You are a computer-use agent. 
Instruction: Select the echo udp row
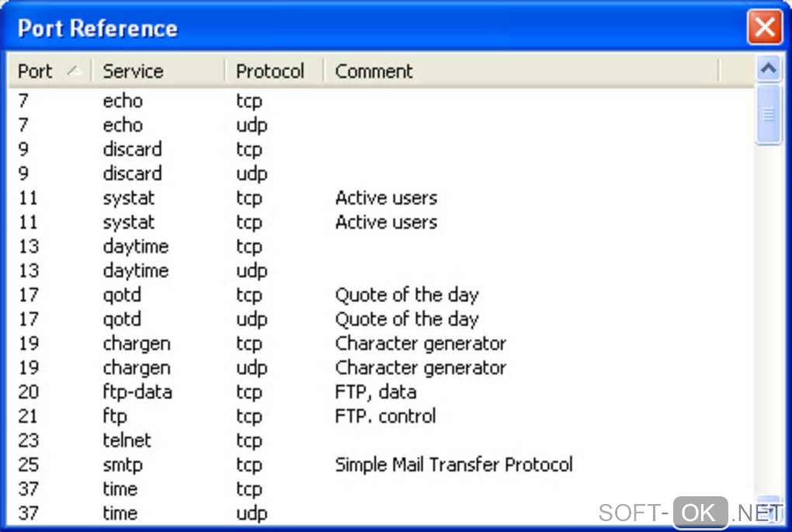point(123,125)
